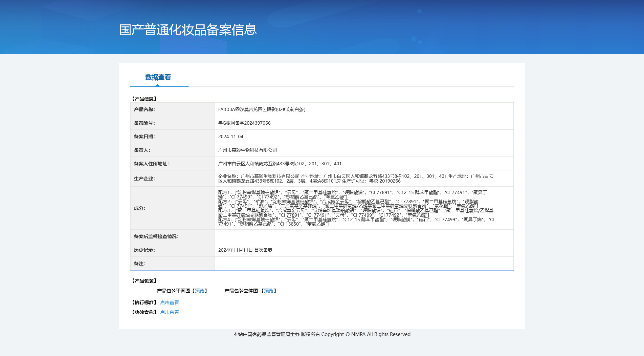Click the 配方2 ingredient list line

click(348, 204)
